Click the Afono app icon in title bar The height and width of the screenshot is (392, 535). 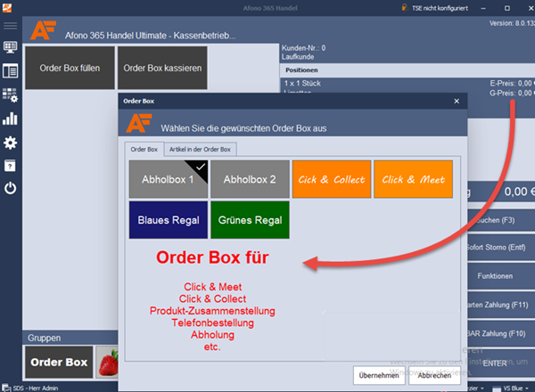click(7, 7)
